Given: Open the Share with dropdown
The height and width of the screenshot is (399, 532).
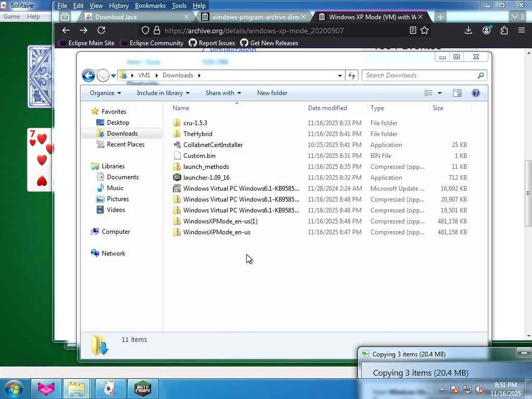Looking at the screenshot, I should [x=223, y=93].
